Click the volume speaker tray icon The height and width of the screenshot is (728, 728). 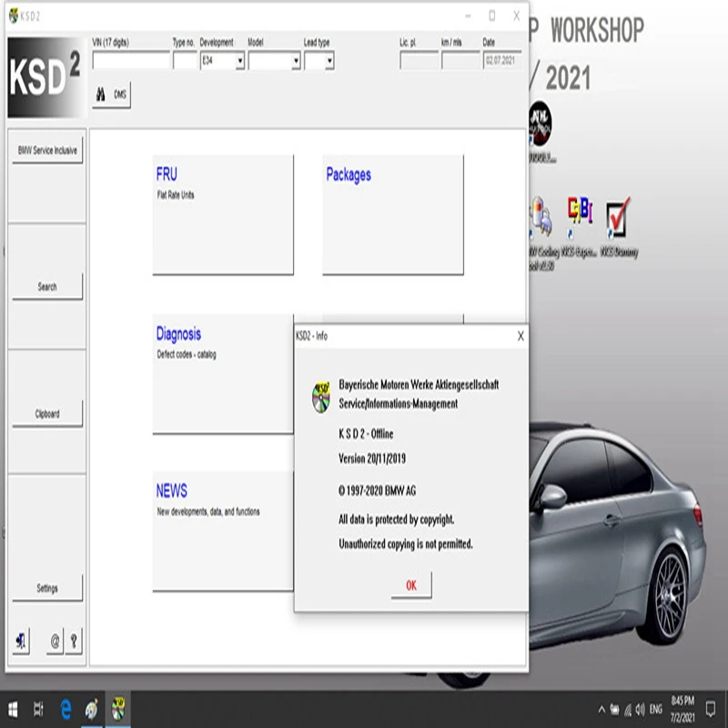point(641,710)
